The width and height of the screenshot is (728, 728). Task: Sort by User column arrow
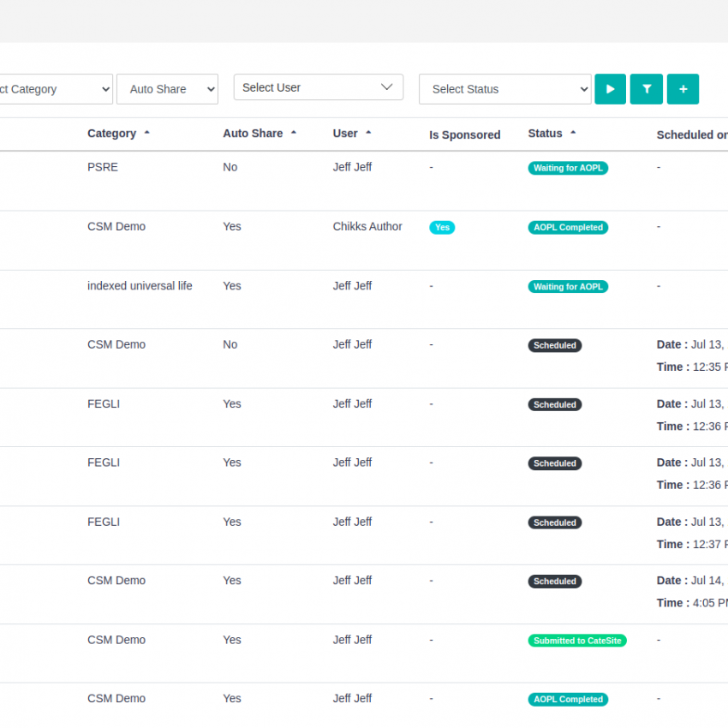tap(368, 133)
